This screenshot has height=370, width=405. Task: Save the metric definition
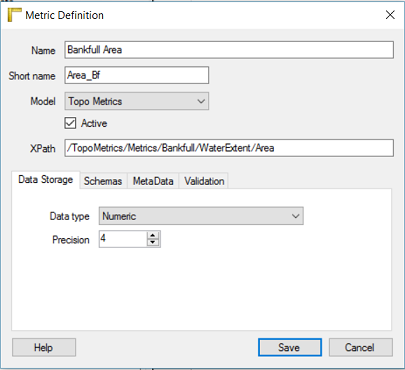point(290,348)
